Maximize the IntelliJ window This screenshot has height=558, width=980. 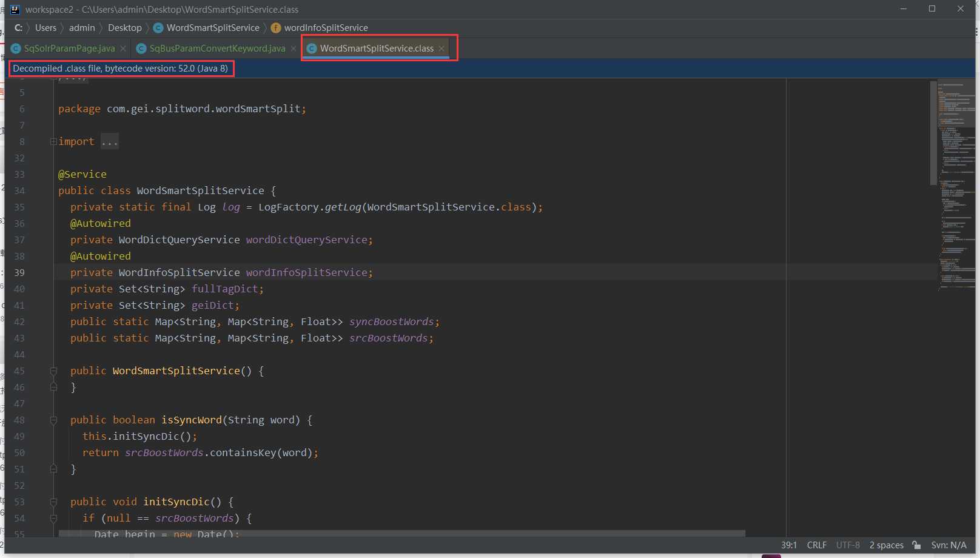pos(932,9)
